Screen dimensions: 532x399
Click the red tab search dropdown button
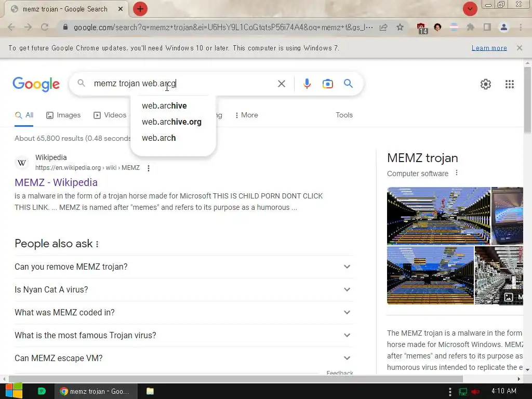pyautogui.click(x=470, y=9)
